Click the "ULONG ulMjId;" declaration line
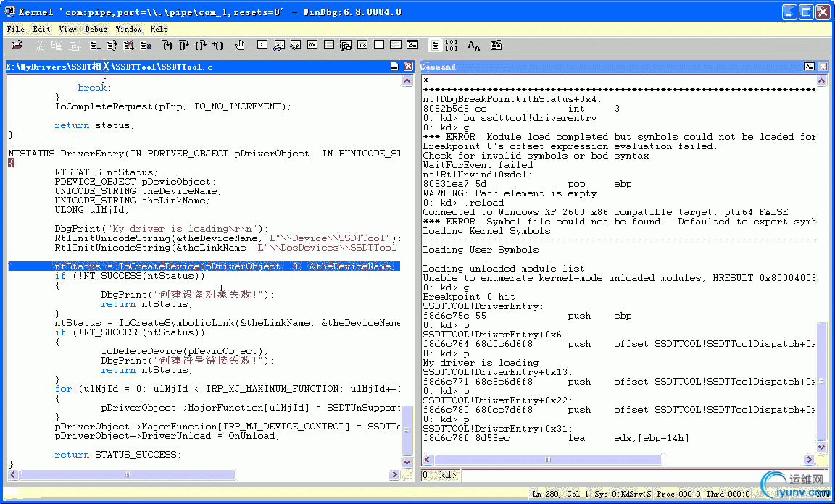 tap(91, 210)
